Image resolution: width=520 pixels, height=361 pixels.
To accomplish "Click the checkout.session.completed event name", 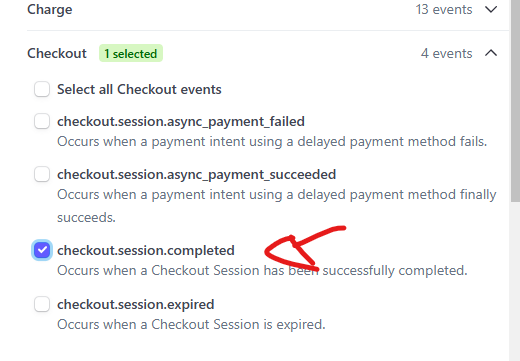I will point(146,250).
